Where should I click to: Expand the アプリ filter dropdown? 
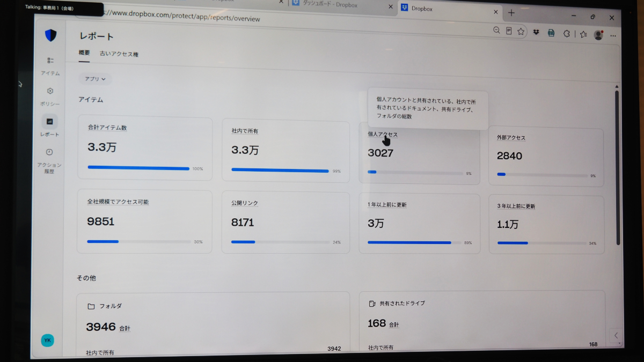click(95, 79)
